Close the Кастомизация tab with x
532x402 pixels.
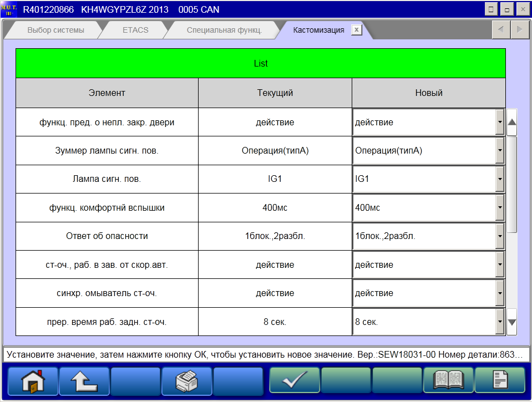(357, 30)
